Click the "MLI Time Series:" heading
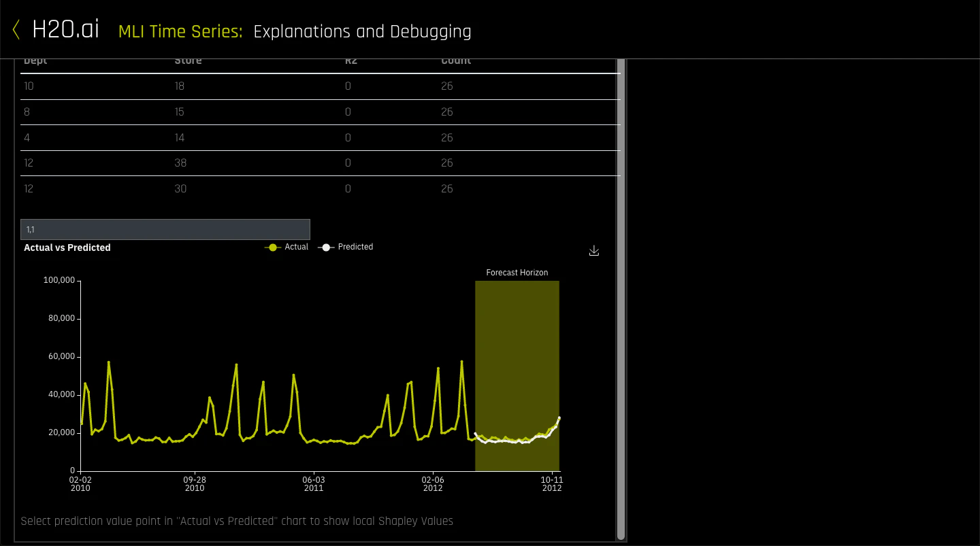Image resolution: width=980 pixels, height=546 pixels. point(180,31)
